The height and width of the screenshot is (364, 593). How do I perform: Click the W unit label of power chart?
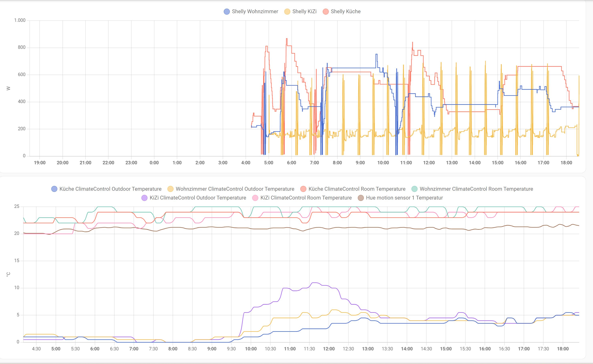[x=8, y=88]
